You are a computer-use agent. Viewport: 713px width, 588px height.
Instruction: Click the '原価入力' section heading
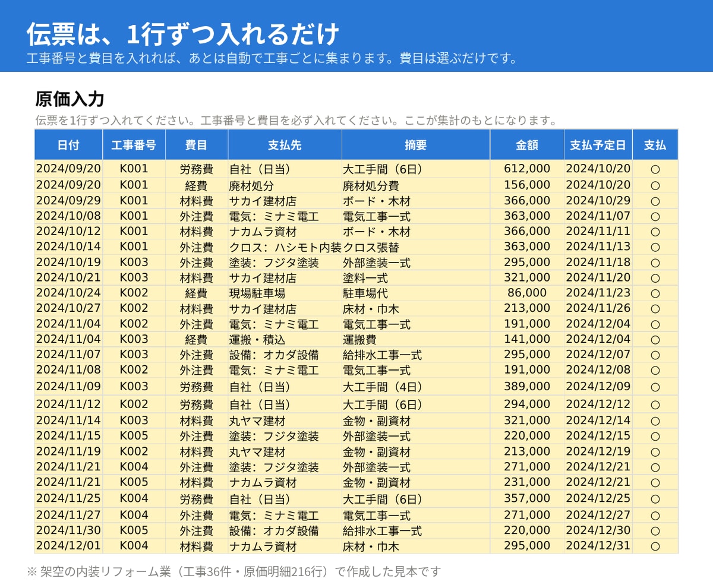point(70,99)
